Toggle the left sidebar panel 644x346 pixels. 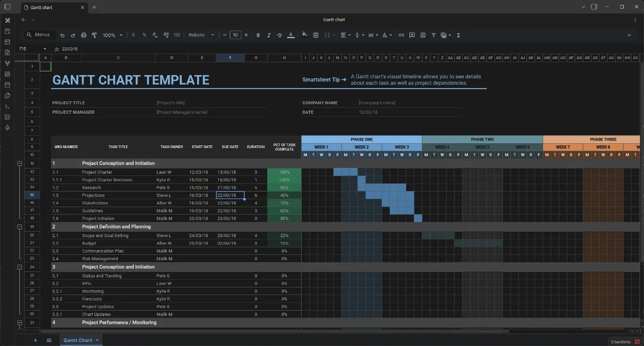[x=8, y=7]
